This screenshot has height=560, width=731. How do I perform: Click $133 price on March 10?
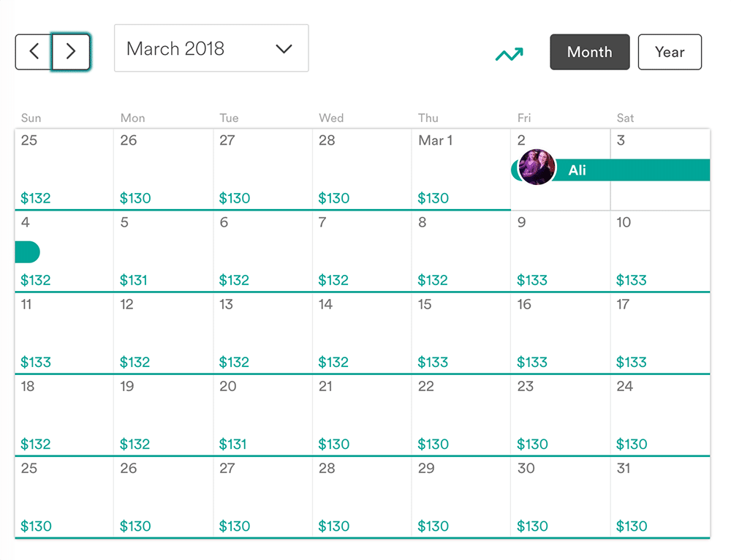pos(631,280)
